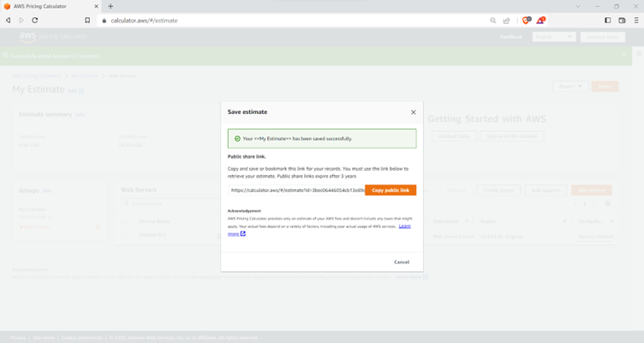Bookmark this page using the bookmark icon
The width and height of the screenshot is (644, 343).
pyautogui.click(x=86, y=21)
